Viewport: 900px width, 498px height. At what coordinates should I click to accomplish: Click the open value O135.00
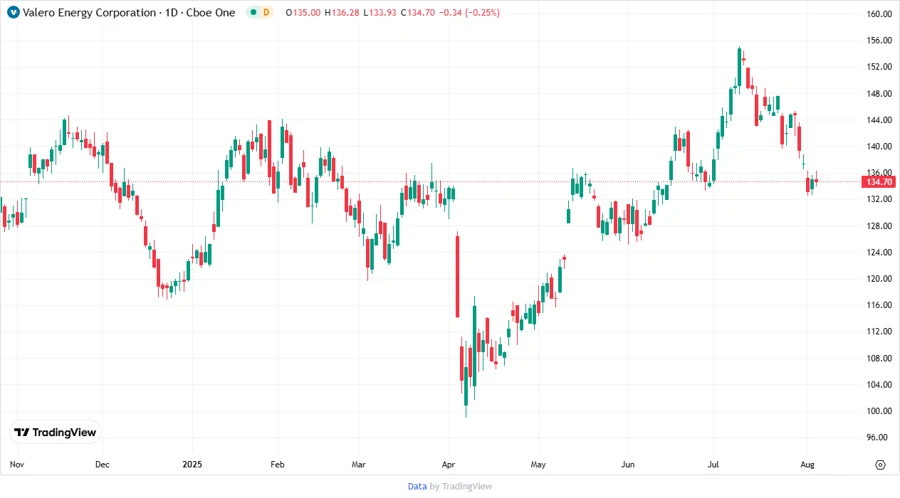[x=302, y=12]
